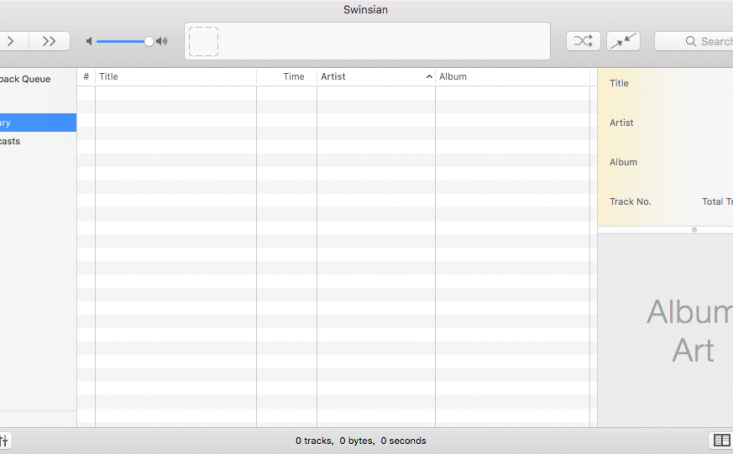The width and height of the screenshot is (733, 454).
Task: Adjust the volume slider knob
Action: click(149, 42)
